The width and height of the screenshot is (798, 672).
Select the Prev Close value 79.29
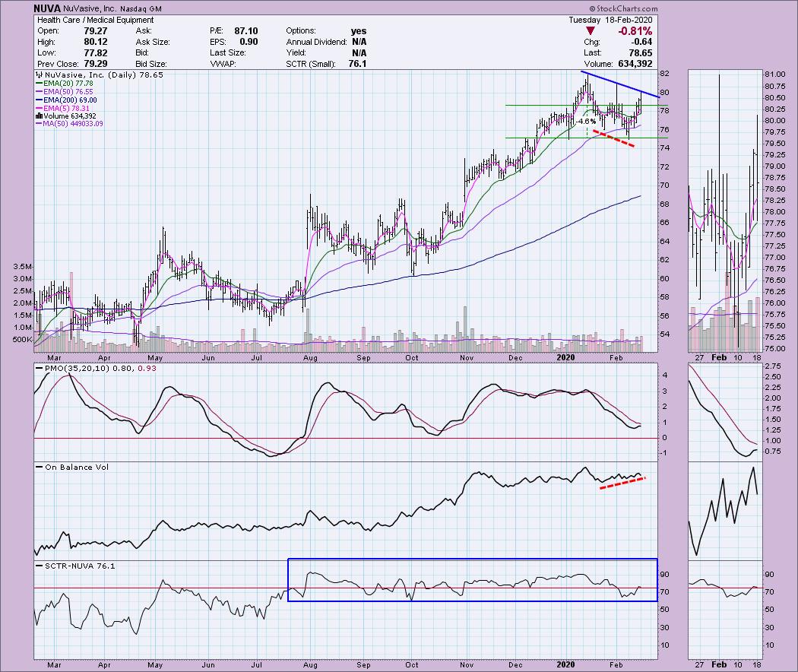pyautogui.click(x=96, y=64)
